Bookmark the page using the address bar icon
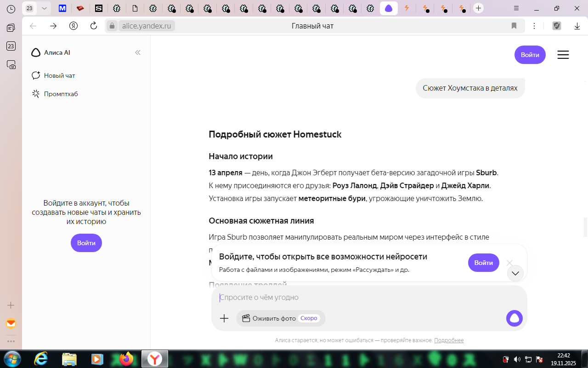The height and width of the screenshot is (368, 588). tap(514, 26)
